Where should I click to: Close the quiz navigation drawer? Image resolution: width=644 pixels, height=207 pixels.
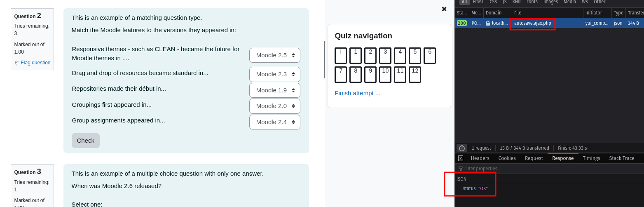(x=444, y=9)
